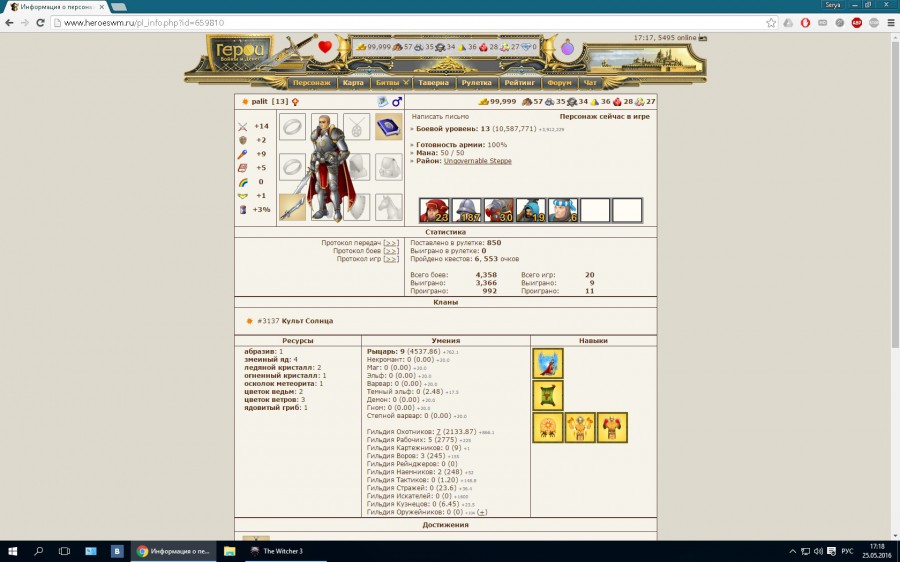This screenshot has width=900, height=562.
Task: Open the Чат menu tab
Action: pos(590,83)
